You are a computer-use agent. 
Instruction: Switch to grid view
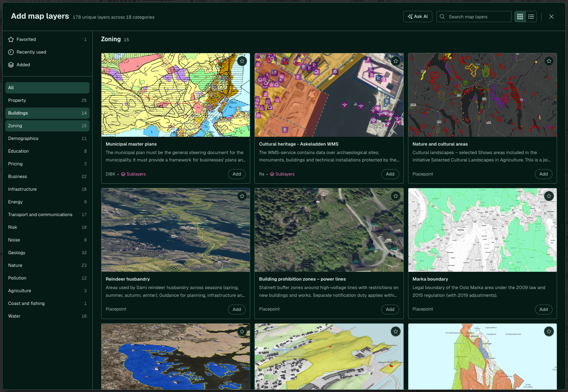tap(520, 17)
